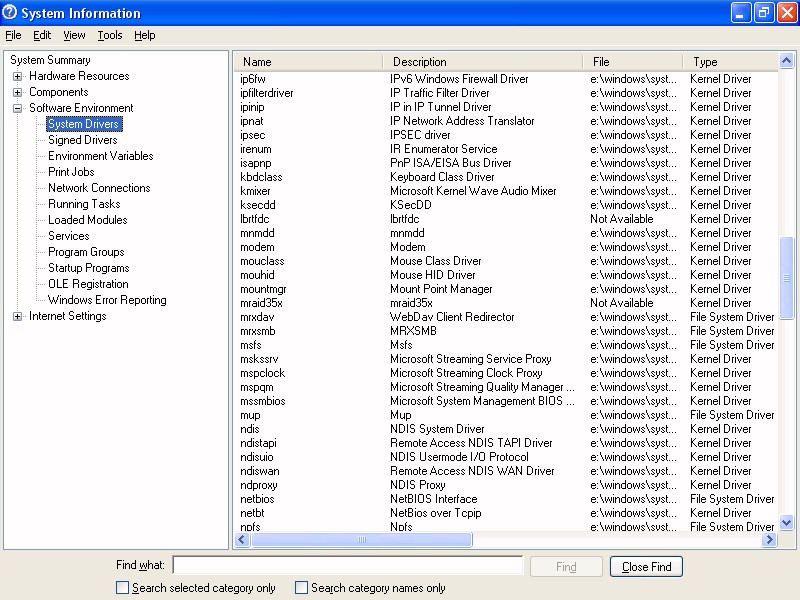
Task: Click the vertical scrollbar down arrow
Action: [786, 522]
